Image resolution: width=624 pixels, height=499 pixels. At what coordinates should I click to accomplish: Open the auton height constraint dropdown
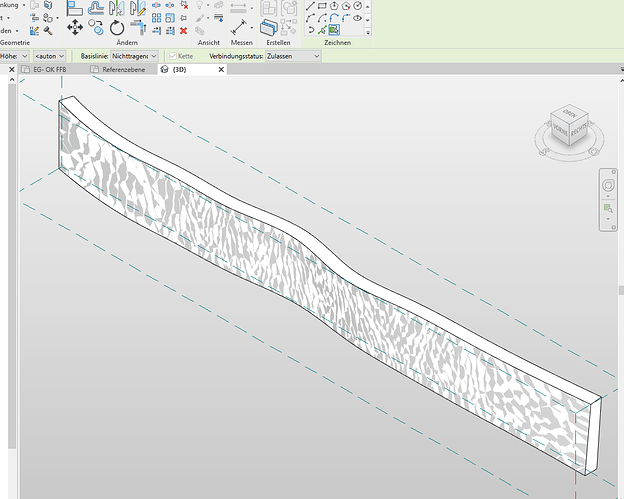coord(50,56)
